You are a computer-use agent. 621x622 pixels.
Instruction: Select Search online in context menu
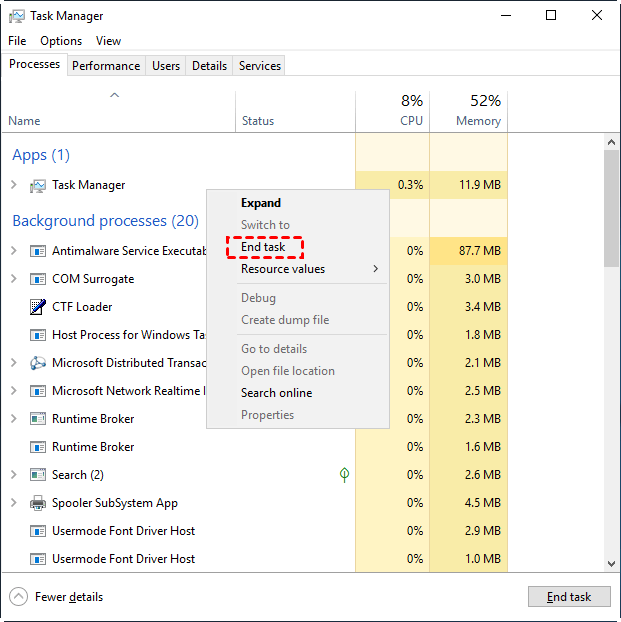click(276, 393)
